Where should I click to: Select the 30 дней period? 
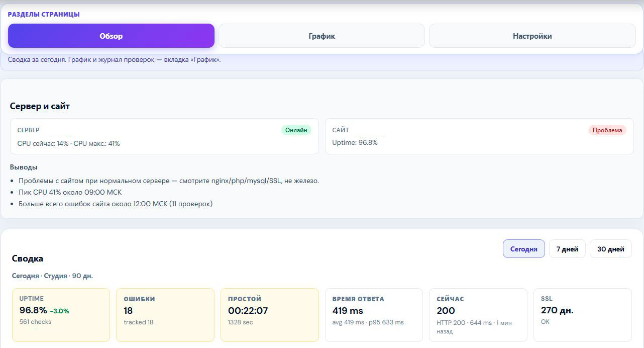pos(610,249)
